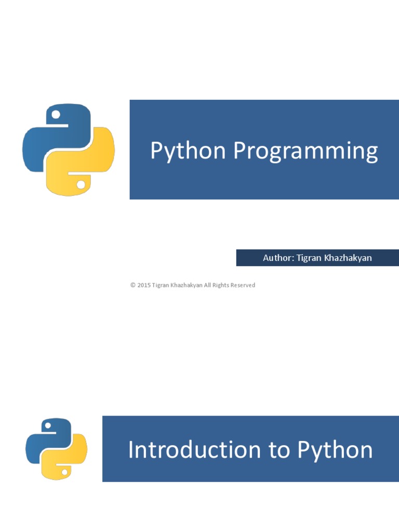
Task: Click the "Python Programming" title text
Action: click(264, 151)
